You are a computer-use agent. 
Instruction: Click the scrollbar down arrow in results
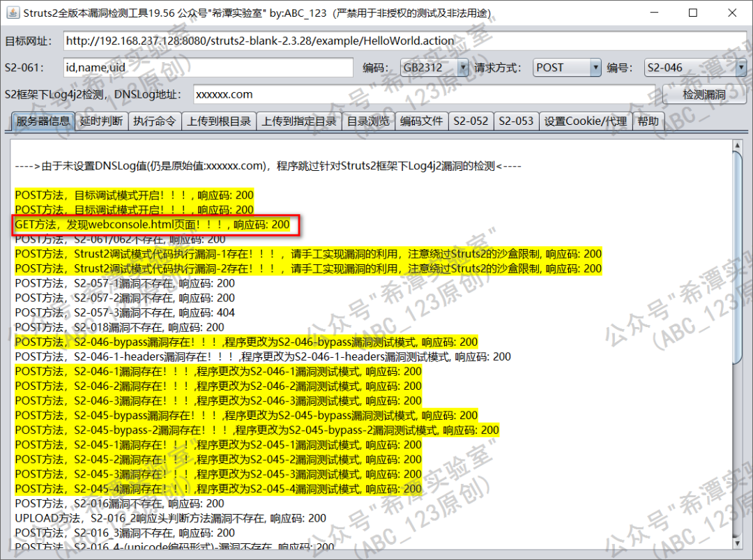click(x=737, y=544)
